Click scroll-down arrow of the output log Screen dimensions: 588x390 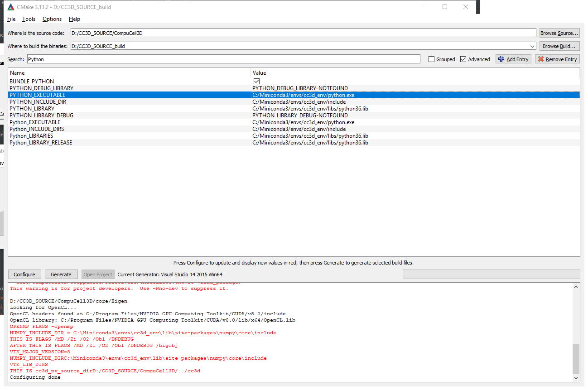click(576, 378)
